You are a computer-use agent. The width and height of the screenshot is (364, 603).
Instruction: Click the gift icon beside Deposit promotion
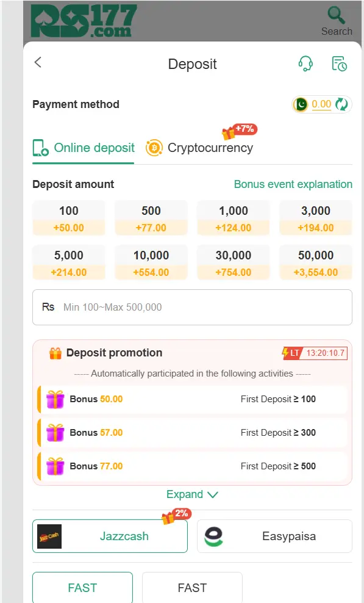55,352
